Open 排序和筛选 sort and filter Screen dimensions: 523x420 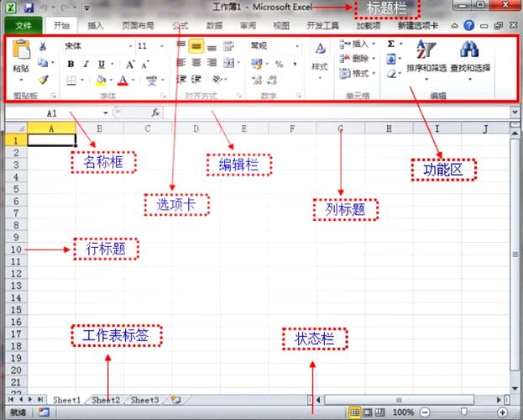426,60
